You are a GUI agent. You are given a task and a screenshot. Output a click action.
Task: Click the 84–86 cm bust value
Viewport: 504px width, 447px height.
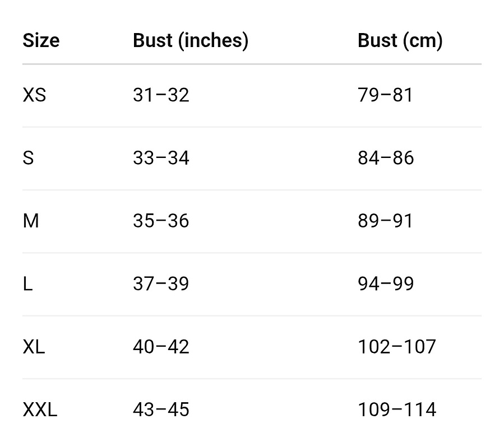386,158
